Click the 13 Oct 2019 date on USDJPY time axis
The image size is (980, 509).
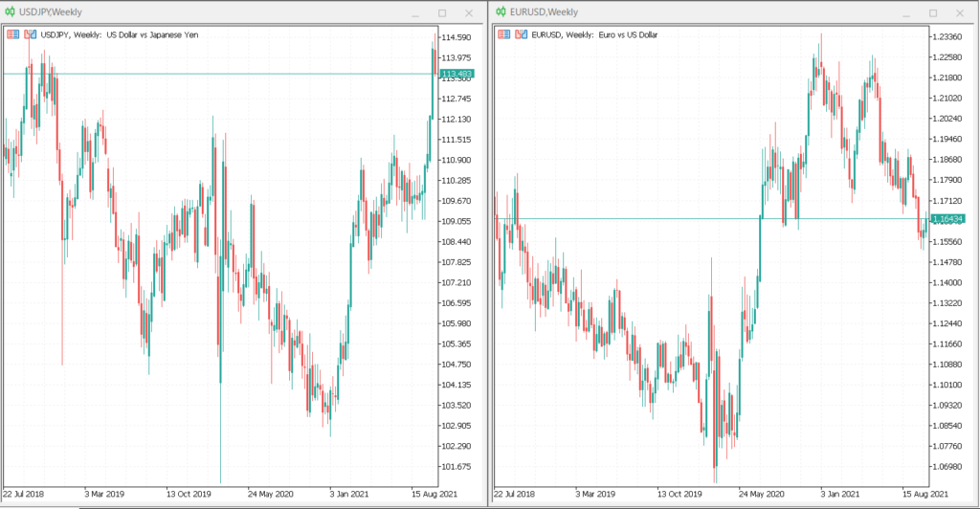[189, 495]
